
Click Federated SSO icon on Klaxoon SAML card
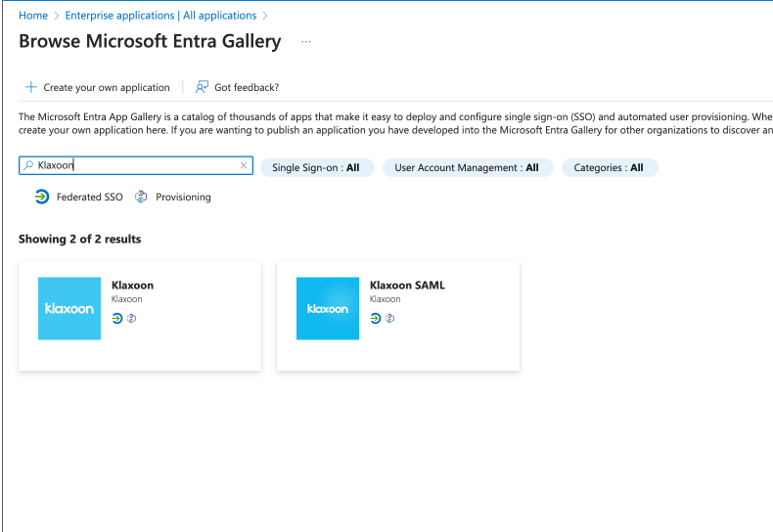pyautogui.click(x=376, y=318)
